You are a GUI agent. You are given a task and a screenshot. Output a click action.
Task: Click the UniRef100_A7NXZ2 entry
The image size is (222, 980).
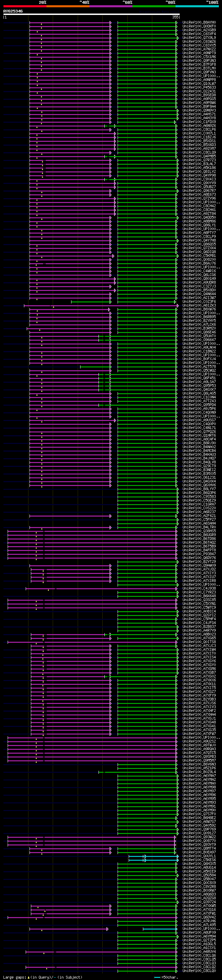pos(199,49)
